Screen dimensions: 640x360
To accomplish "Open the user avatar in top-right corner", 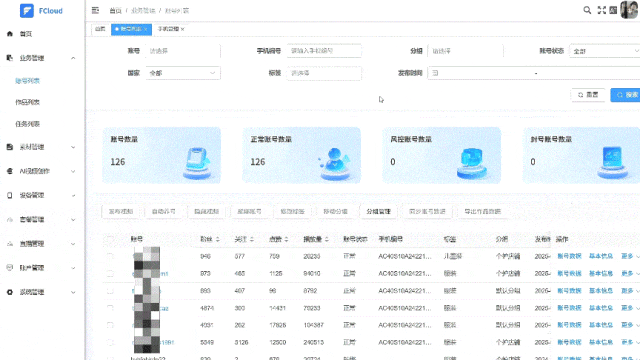I will (x=629, y=10).
